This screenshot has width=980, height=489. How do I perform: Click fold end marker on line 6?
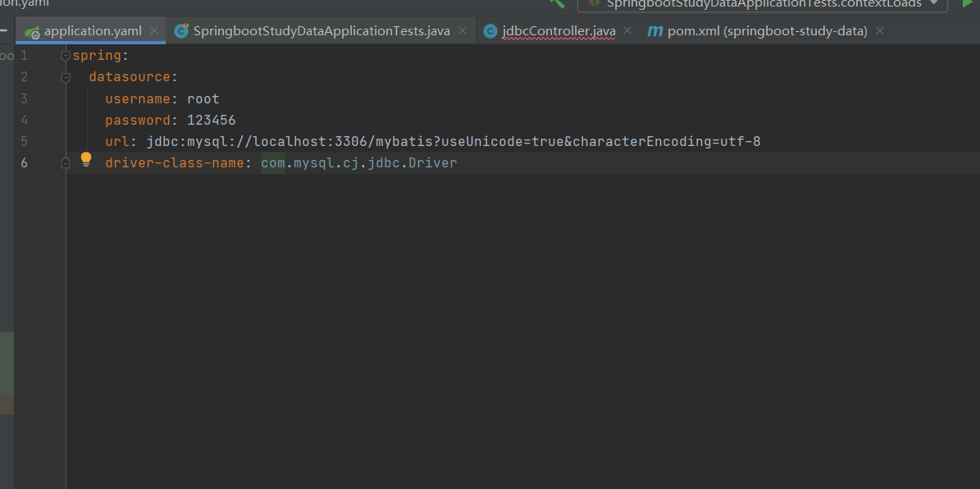[x=66, y=163]
